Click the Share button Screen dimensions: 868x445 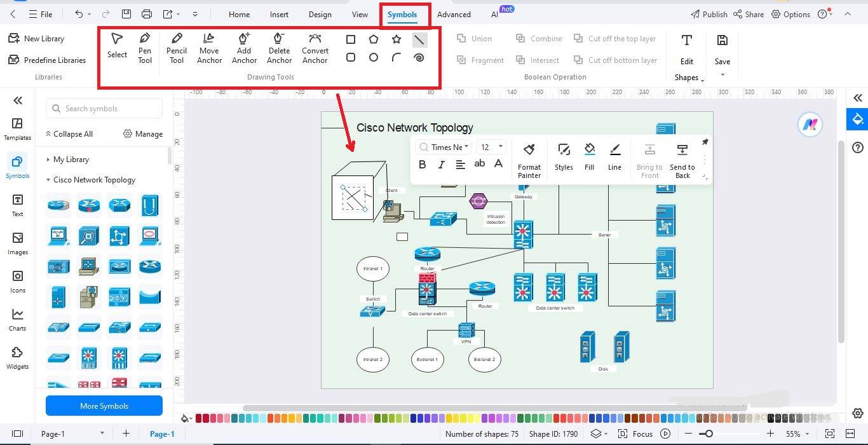748,14
